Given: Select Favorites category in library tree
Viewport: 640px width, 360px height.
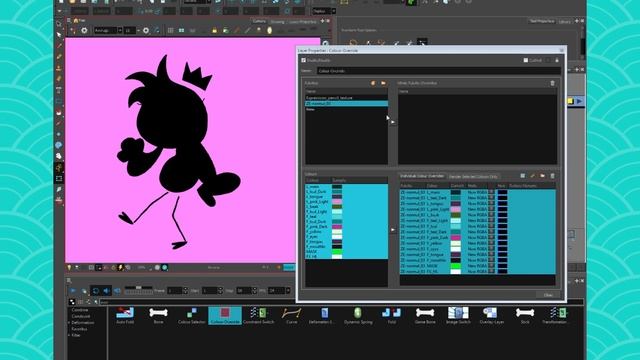Looking at the screenshot, I should point(79,329).
